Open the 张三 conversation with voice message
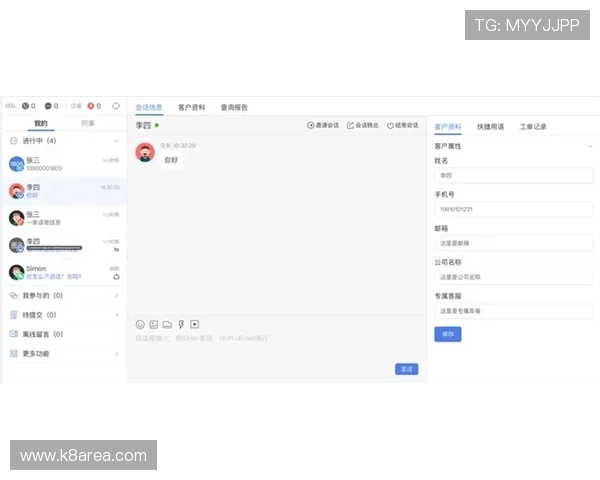 point(64,218)
